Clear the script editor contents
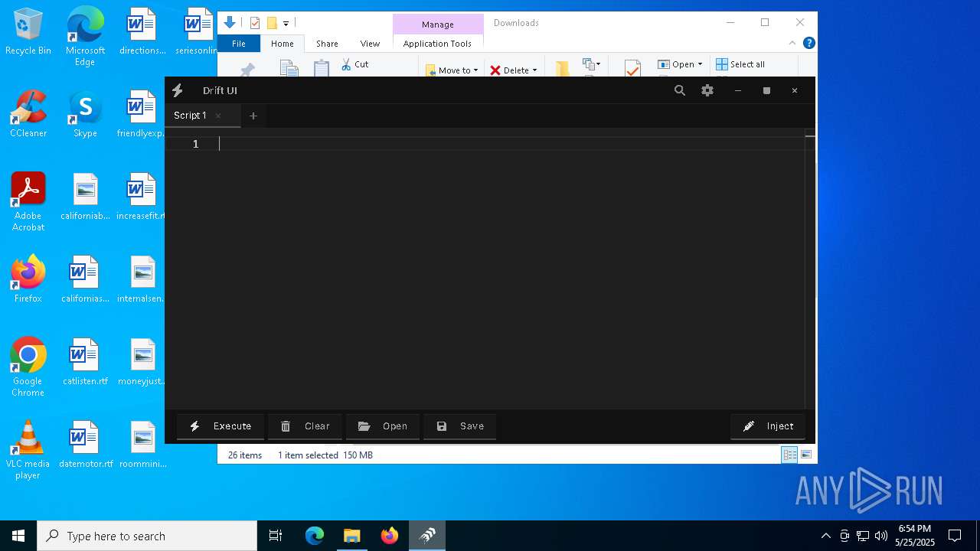Image resolution: width=980 pixels, height=551 pixels. (x=305, y=426)
